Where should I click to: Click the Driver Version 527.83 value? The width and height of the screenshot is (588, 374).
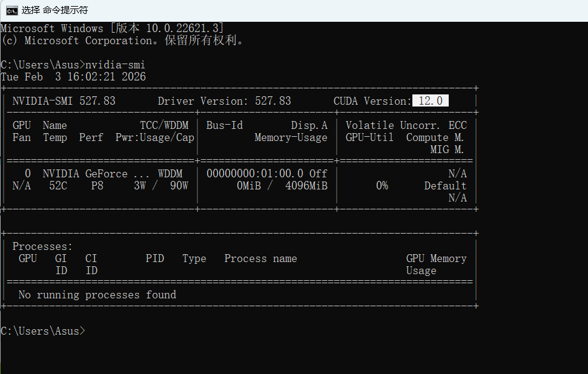[273, 101]
